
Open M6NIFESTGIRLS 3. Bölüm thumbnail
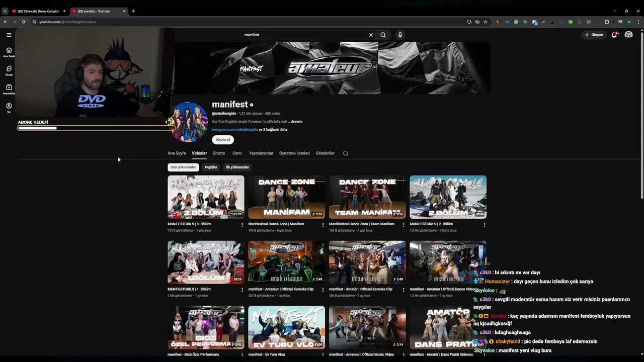click(x=206, y=197)
